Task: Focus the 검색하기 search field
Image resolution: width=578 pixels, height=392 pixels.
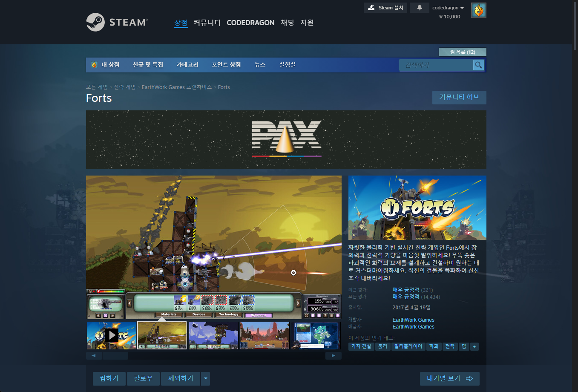Action: click(x=436, y=65)
